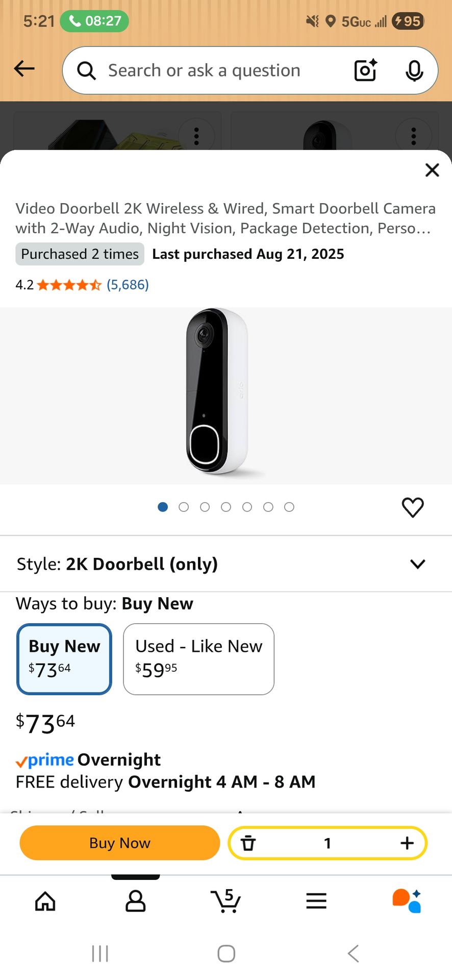
Task: Increase quantity with plus icon
Action: [x=407, y=843]
